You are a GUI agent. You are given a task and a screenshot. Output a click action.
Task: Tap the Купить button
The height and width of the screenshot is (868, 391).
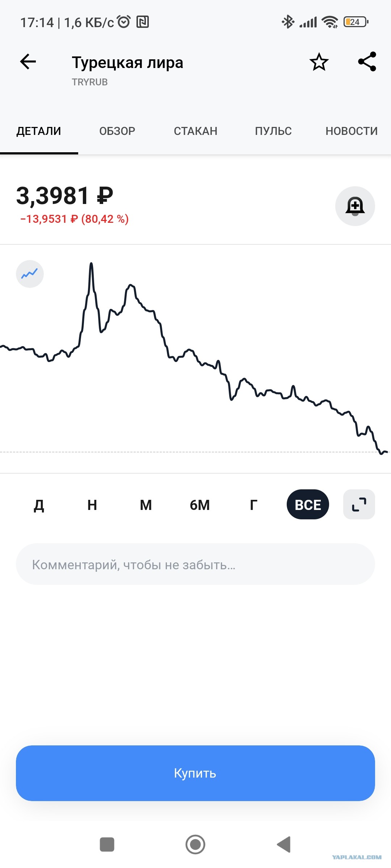(195, 773)
